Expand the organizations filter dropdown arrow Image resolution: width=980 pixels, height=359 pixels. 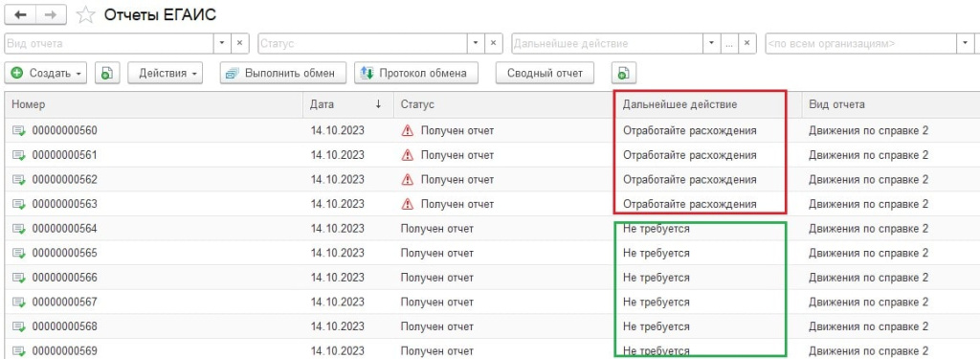[x=965, y=44]
